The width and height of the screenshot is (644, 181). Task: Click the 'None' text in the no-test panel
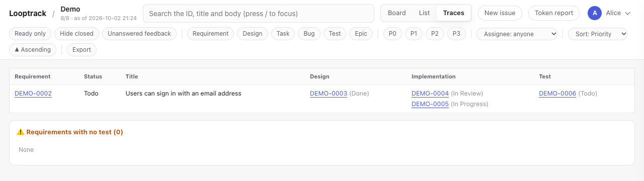26,150
